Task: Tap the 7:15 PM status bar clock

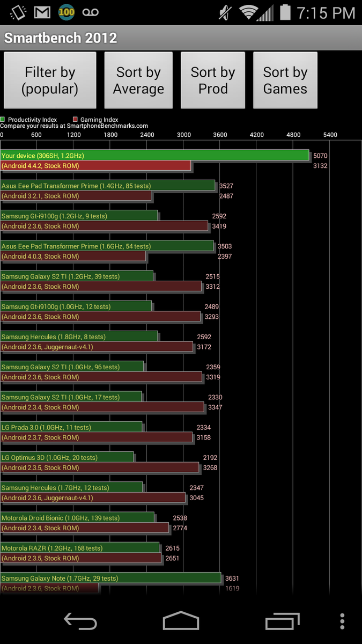Action: click(326, 12)
